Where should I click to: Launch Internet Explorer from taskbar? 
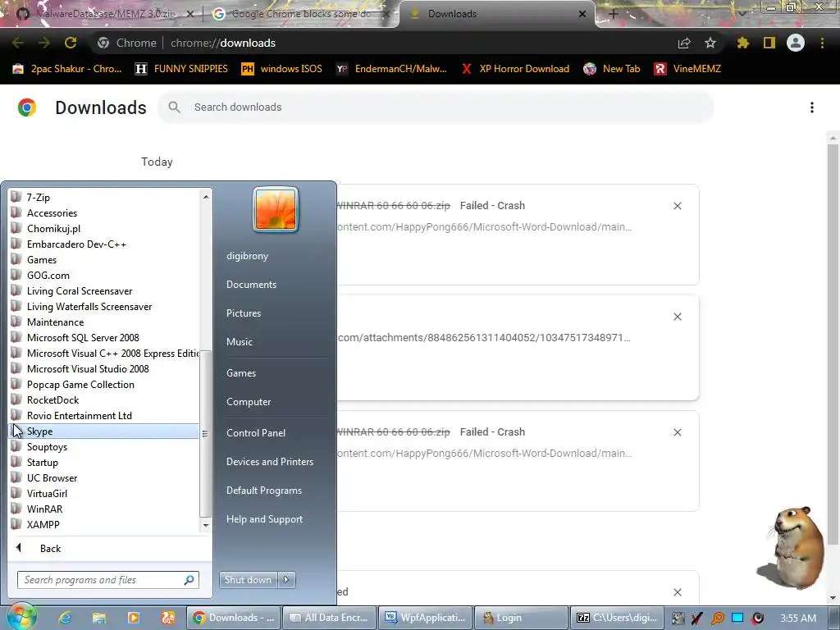[x=65, y=618]
